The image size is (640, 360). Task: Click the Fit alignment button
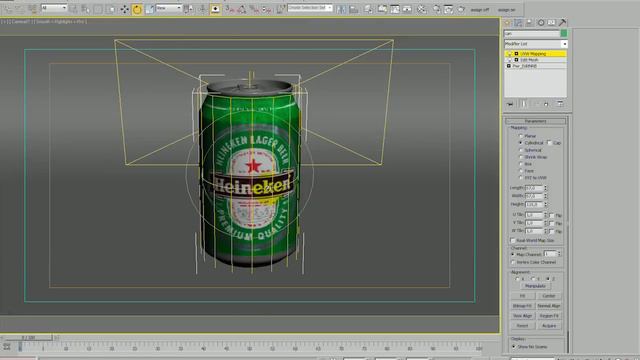(522, 296)
